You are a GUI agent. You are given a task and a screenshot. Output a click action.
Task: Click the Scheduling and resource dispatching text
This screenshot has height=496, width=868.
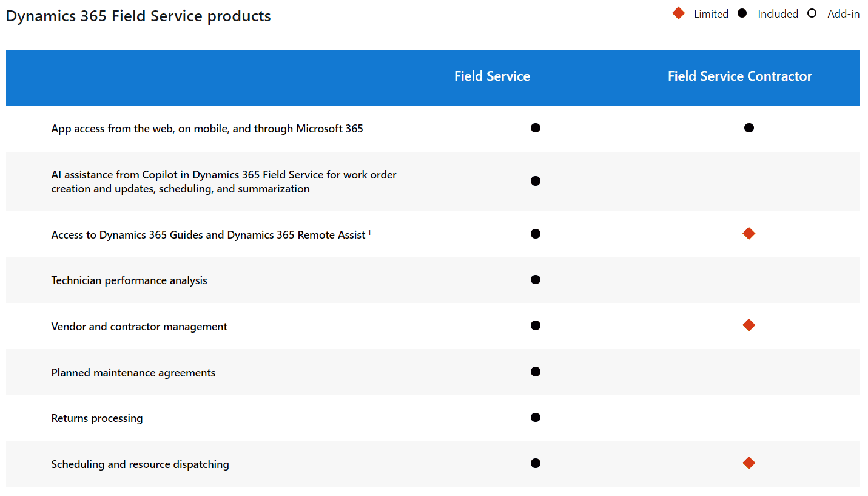coord(140,464)
